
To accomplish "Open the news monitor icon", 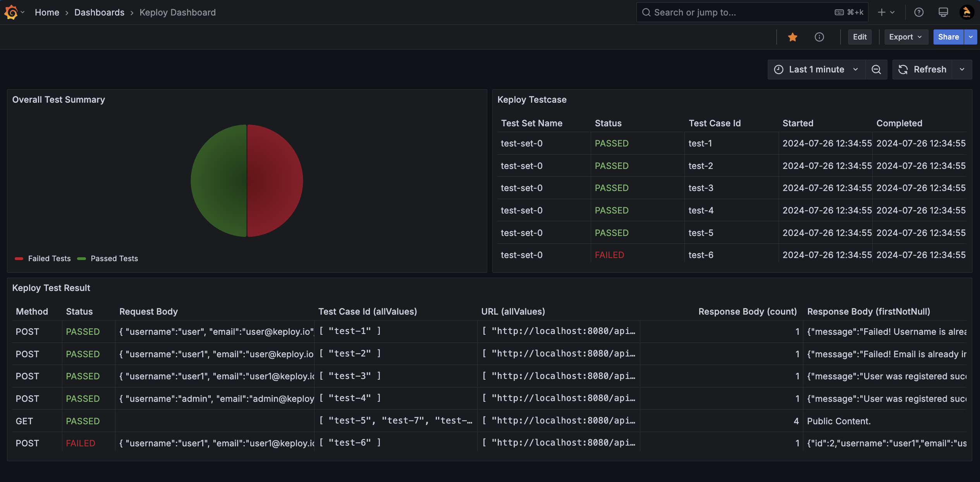I will [943, 12].
